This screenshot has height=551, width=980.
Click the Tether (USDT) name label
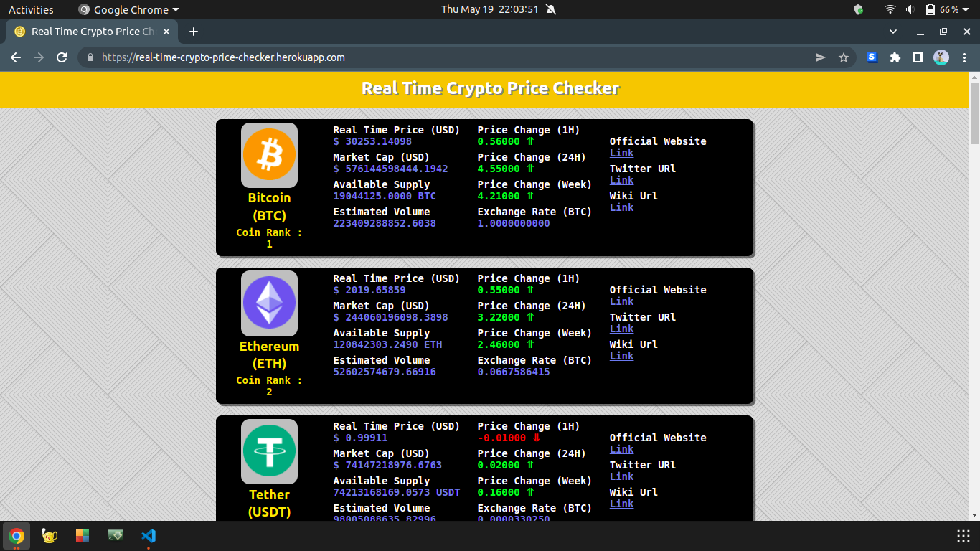tap(269, 503)
